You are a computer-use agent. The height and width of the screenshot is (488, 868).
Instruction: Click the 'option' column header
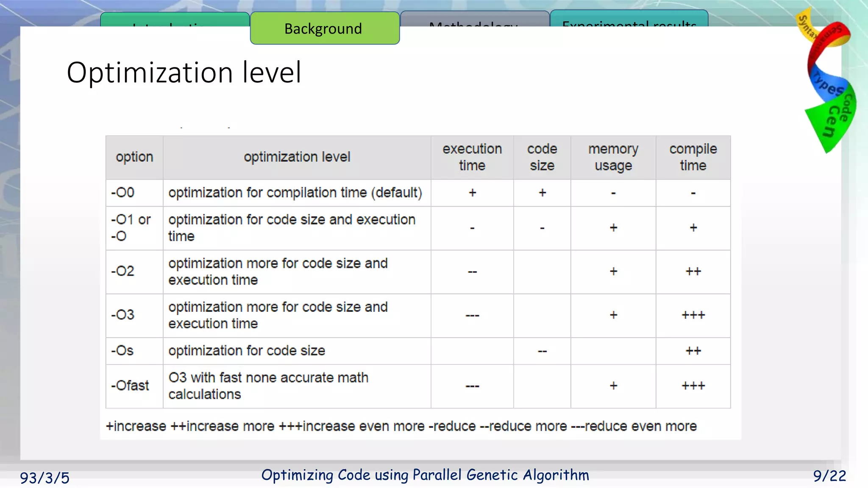[x=134, y=157]
